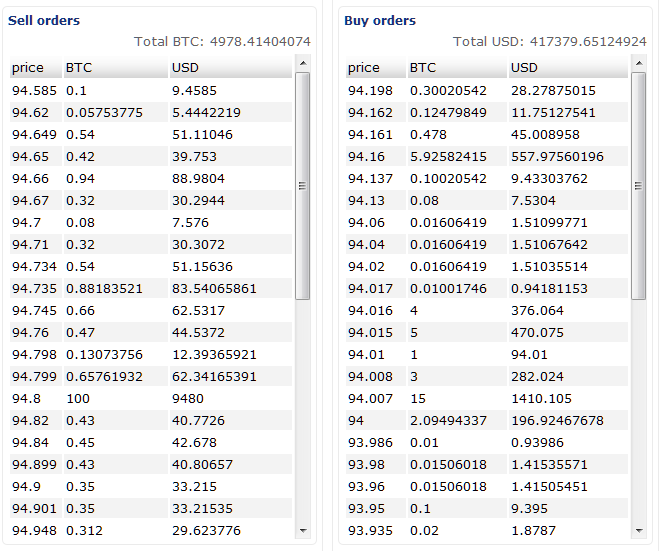Select the sell order priced 94.585
Screen dimensions: 661x551
(x=151, y=91)
